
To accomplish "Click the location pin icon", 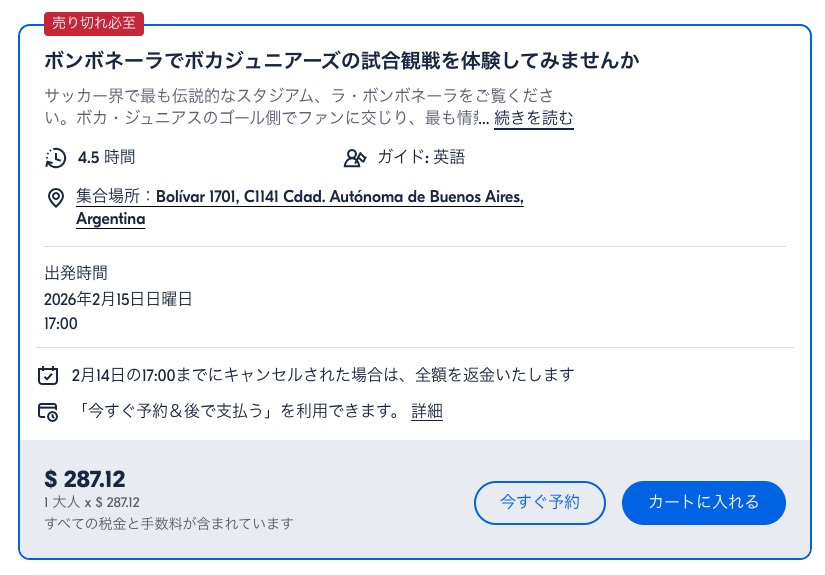I will (56, 198).
